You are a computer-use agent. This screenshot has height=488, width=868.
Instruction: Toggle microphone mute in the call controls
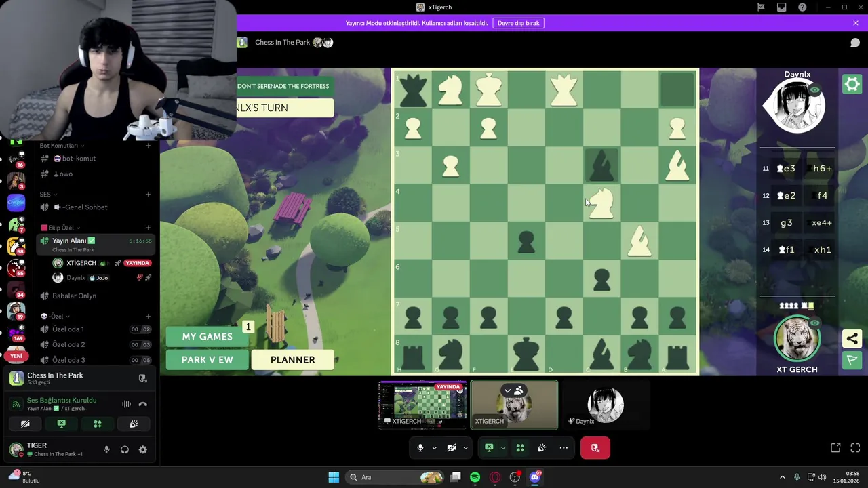420,448
